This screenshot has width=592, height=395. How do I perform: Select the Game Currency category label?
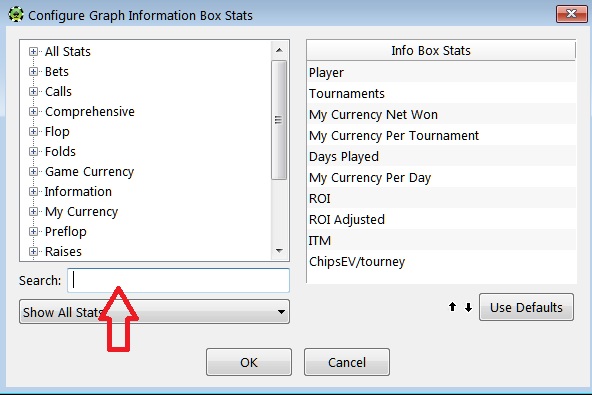pyautogui.click(x=89, y=171)
